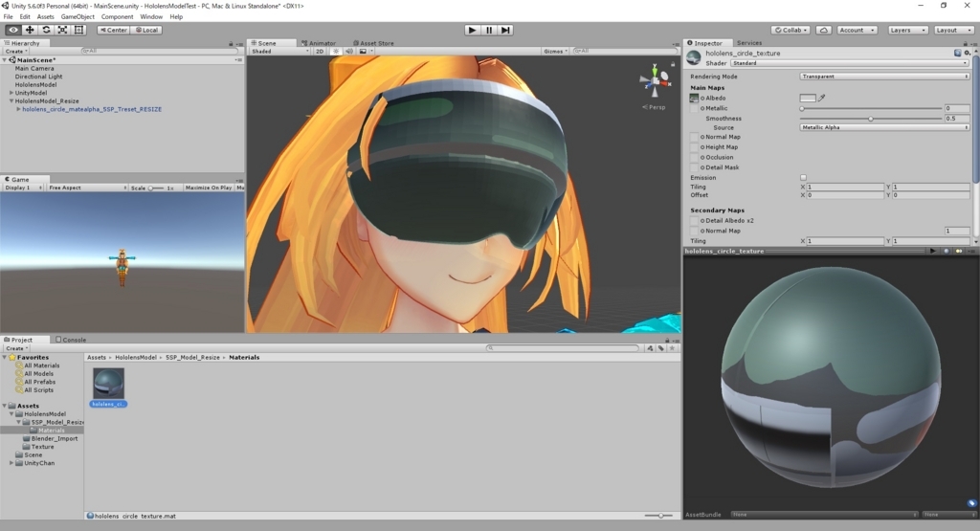Click the Pause button
This screenshot has width=980, height=531.
pyautogui.click(x=489, y=30)
